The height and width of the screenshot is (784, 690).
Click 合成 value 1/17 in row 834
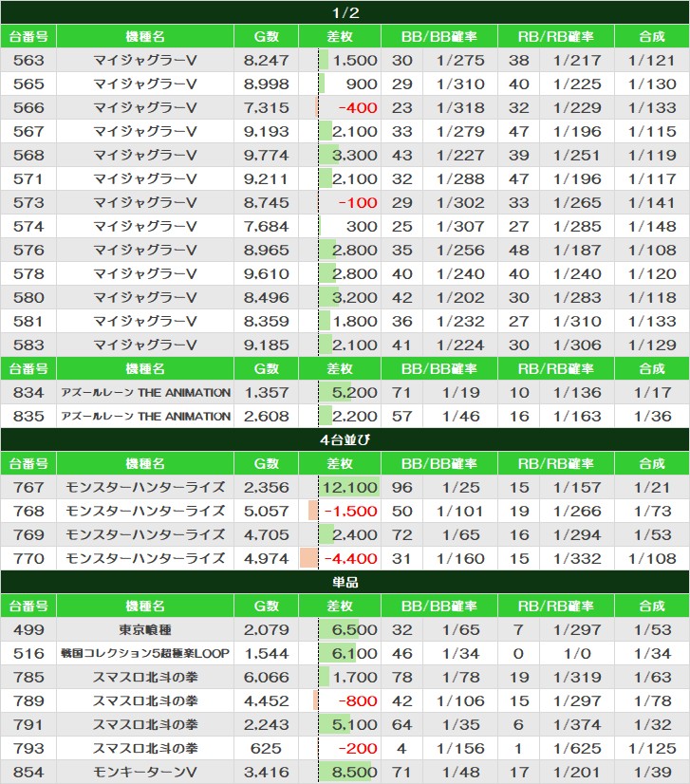coord(652,393)
